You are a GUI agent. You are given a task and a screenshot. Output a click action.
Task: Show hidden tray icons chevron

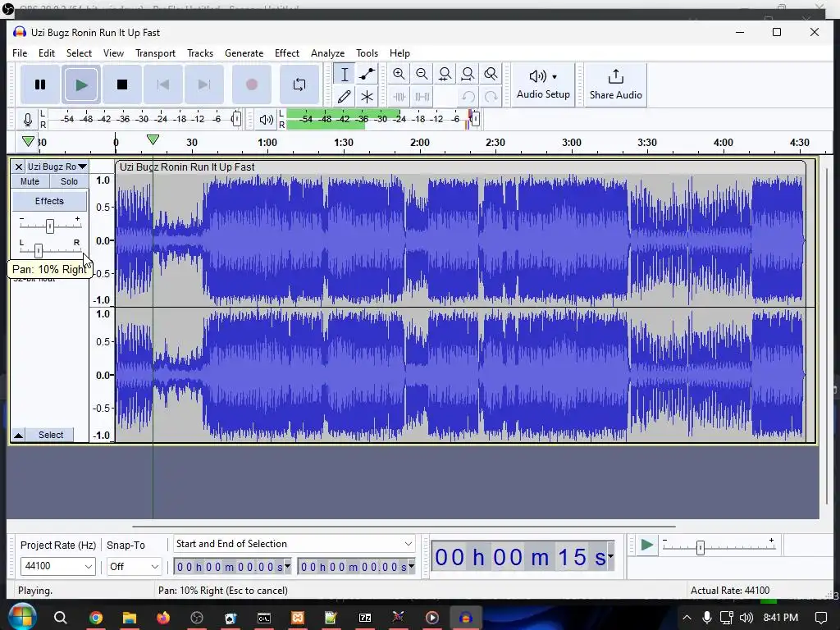tap(687, 618)
